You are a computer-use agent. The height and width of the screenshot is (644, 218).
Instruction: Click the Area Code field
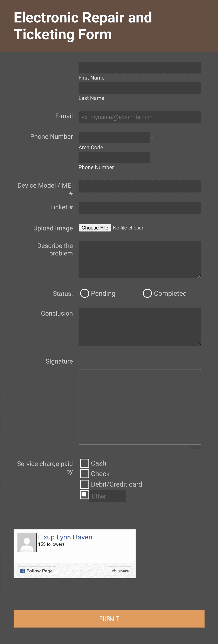114,138
